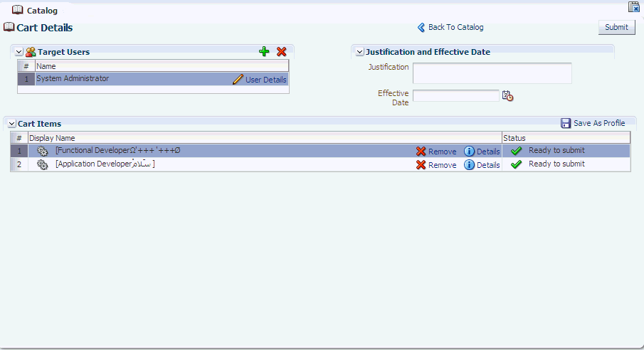
Task: Click the Status column header
Action: tap(566, 138)
